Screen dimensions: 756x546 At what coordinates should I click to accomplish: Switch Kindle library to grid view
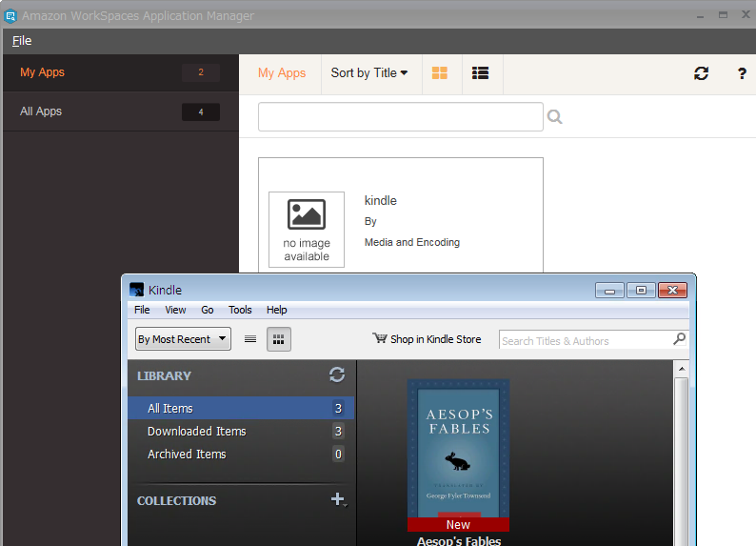[x=279, y=339]
